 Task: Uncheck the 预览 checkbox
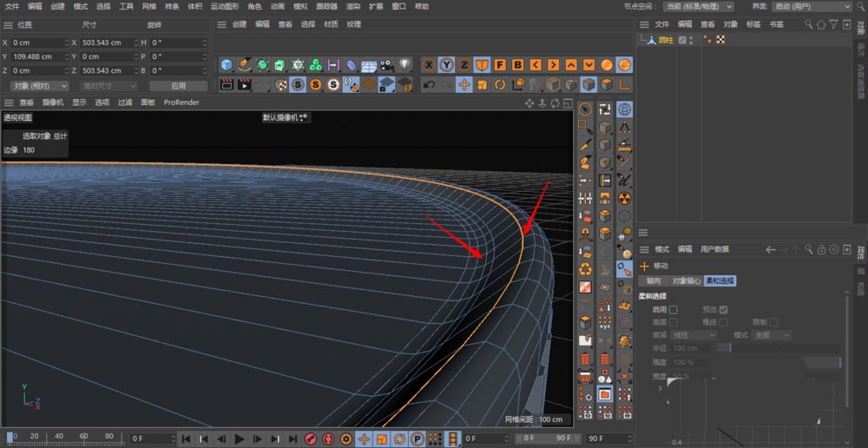tap(723, 309)
